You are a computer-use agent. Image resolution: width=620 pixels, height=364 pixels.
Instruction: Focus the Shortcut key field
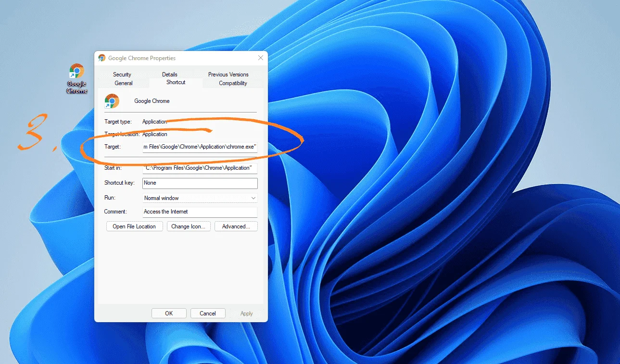point(200,183)
